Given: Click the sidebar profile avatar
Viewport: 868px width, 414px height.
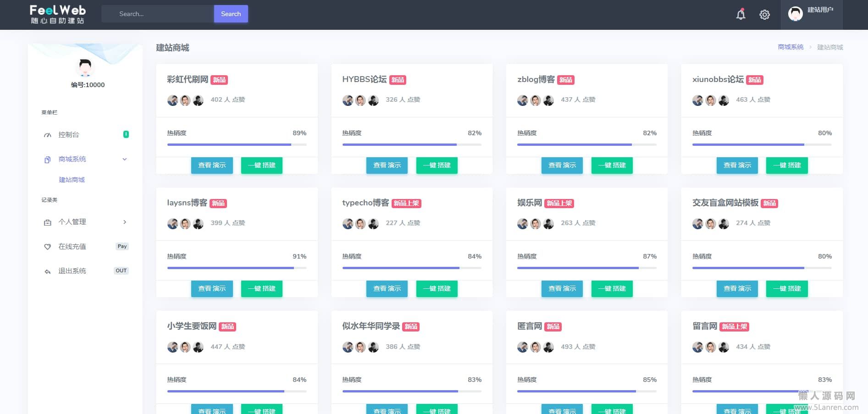Looking at the screenshot, I should coord(85,67).
